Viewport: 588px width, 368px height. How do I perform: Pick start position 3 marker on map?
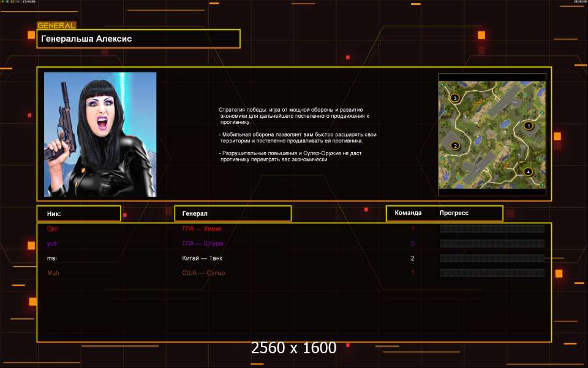pyautogui.click(x=455, y=98)
